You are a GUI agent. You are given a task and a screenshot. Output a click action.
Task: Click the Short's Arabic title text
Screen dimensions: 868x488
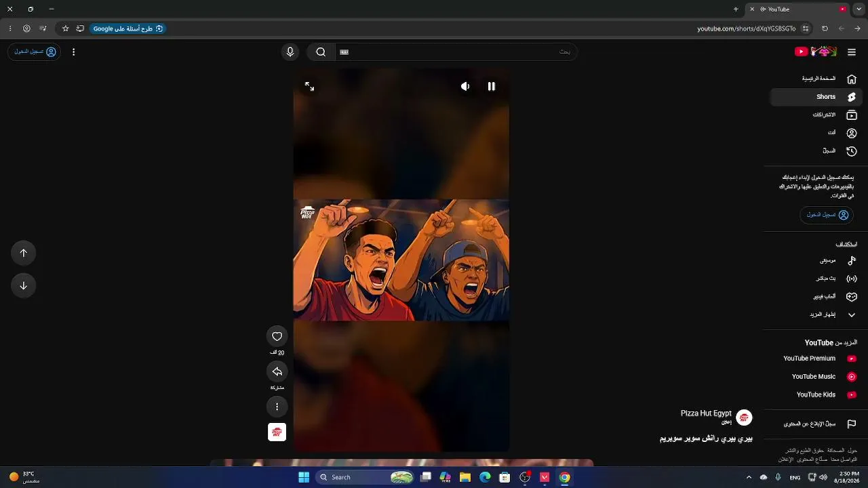tap(706, 439)
